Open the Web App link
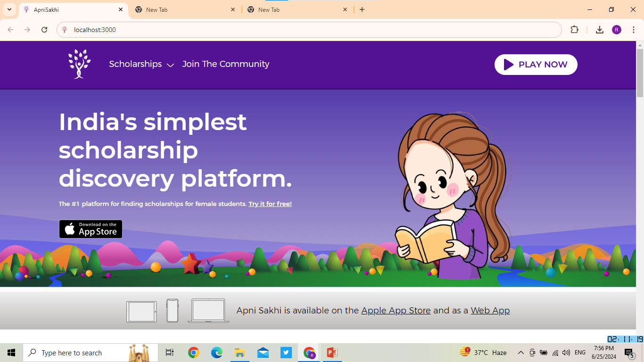This screenshot has height=362, width=644. [x=490, y=311]
